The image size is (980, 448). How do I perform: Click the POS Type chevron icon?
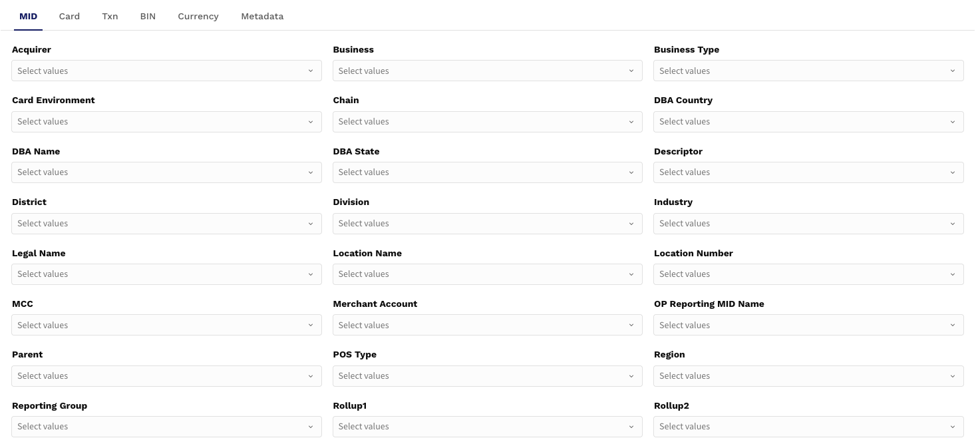tap(631, 376)
